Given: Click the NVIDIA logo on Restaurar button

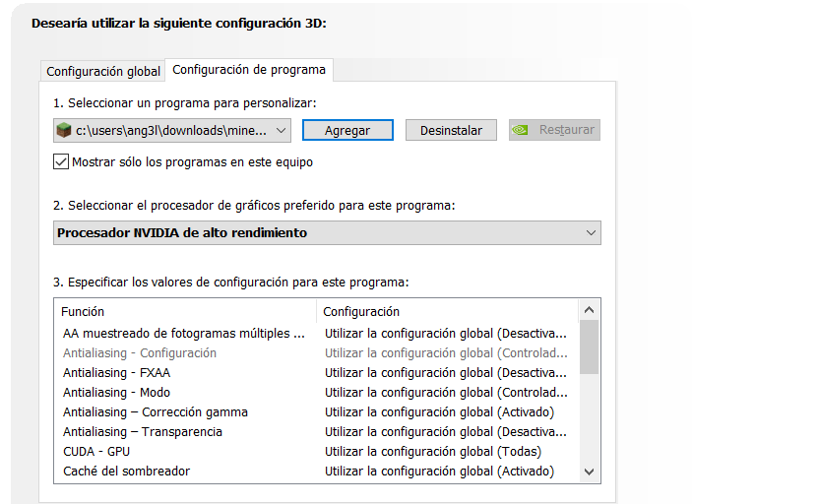Looking at the screenshot, I should [520, 130].
